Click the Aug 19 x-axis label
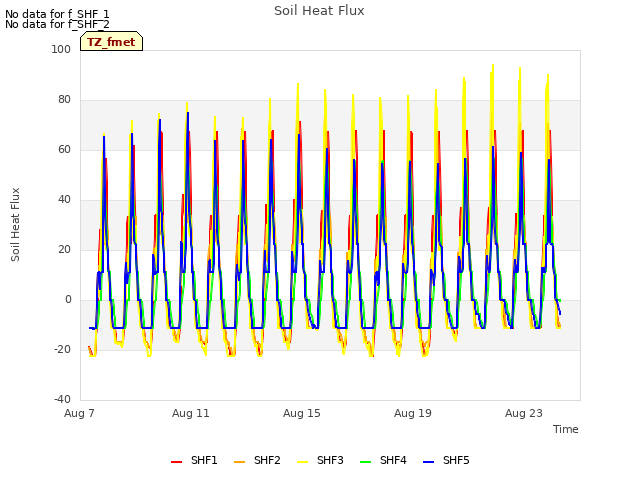Viewport: 640px width, 480px height. (x=413, y=413)
